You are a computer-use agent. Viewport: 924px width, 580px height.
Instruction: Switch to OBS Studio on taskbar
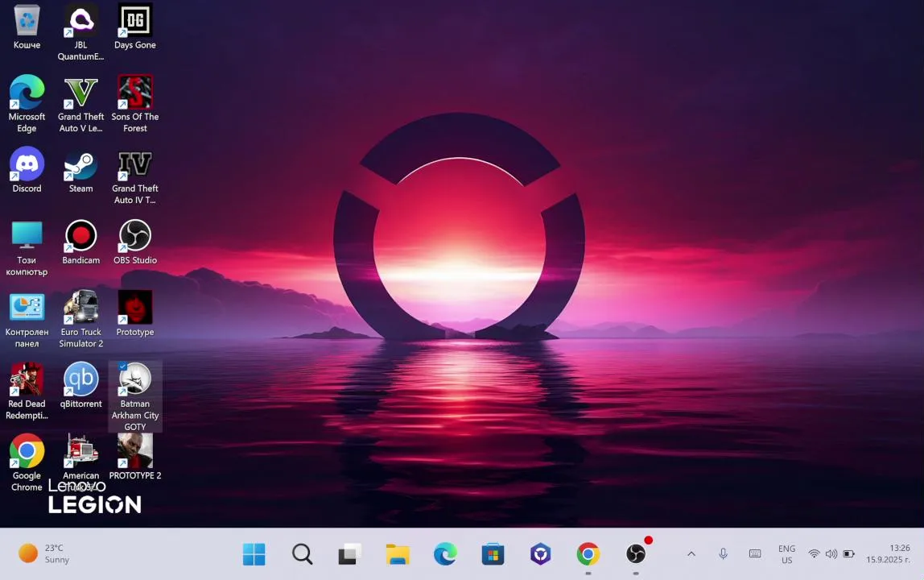point(636,554)
